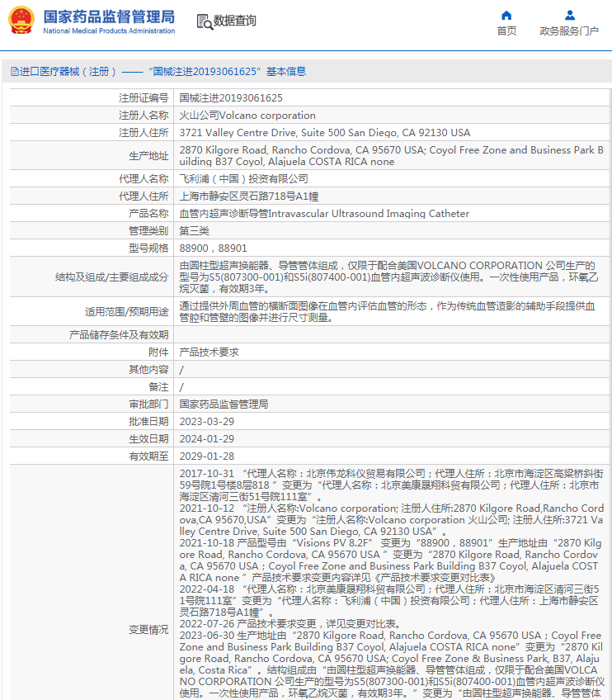This screenshot has height=700, width=612.
Task: Click 飞利浦（中国）投资有限公司 agent name
Action: point(243,179)
